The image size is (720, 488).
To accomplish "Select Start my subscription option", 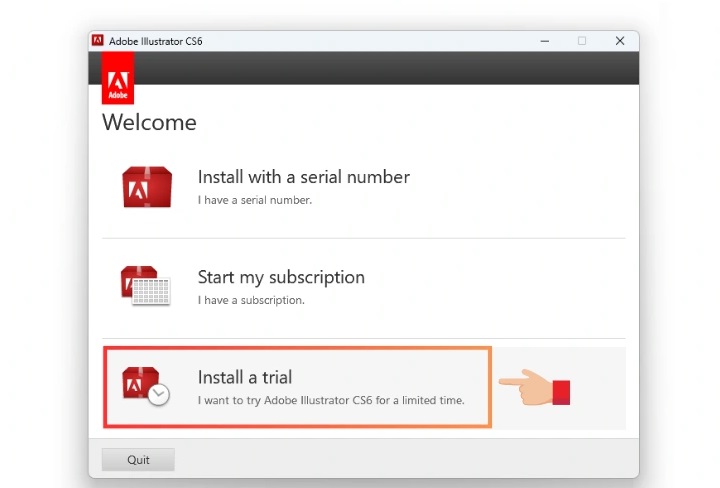I will (281, 277).
